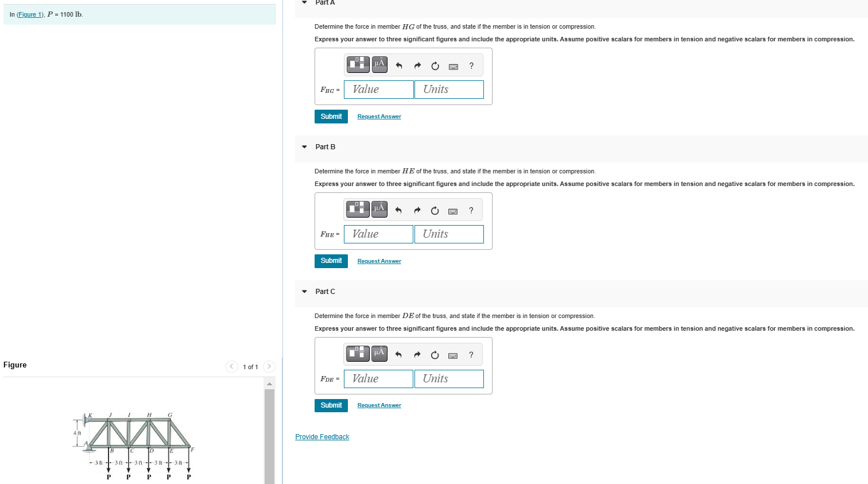Open templates icon in Part B toolbar
This screenshot has width=868, height=484.
pyautogui.click(x=358, y=209)
